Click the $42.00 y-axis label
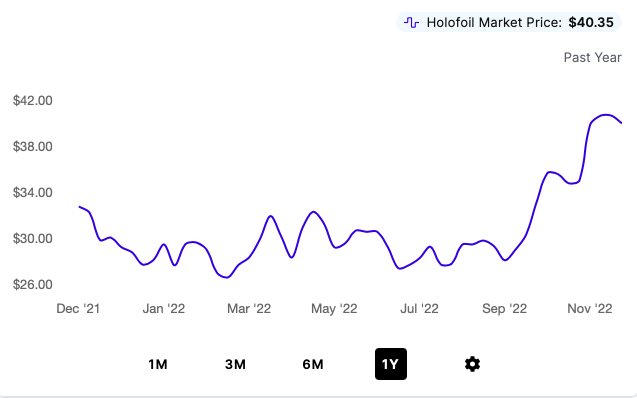 tap(32, 100)
